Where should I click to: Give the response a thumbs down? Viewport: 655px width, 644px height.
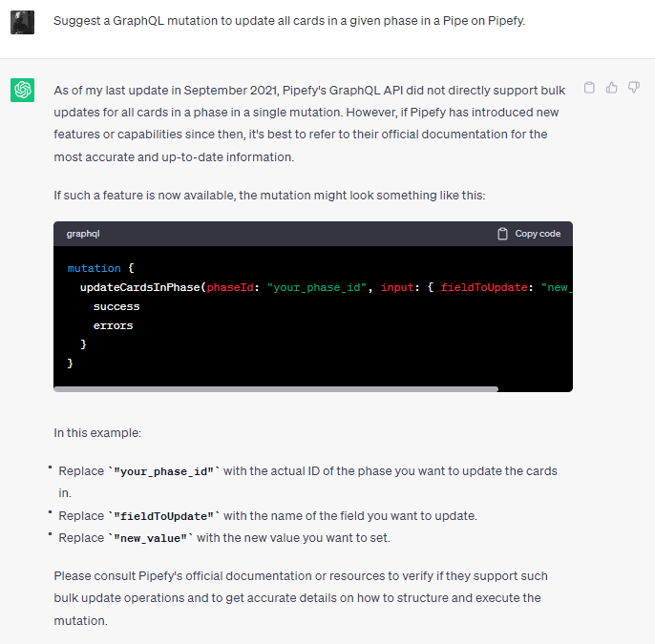[x=634, y=87]
